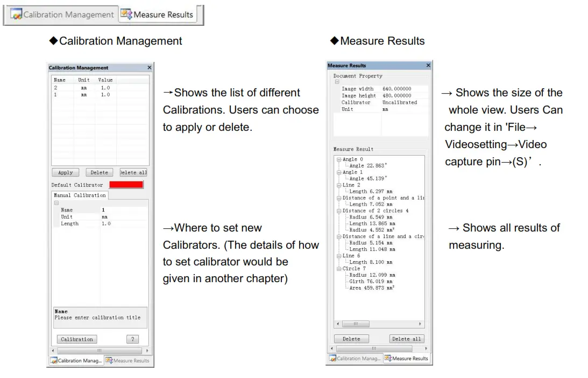Select Girth 76.019 mm result
The height and width of the screenshot is (378, 588).
tap(371, 281)
